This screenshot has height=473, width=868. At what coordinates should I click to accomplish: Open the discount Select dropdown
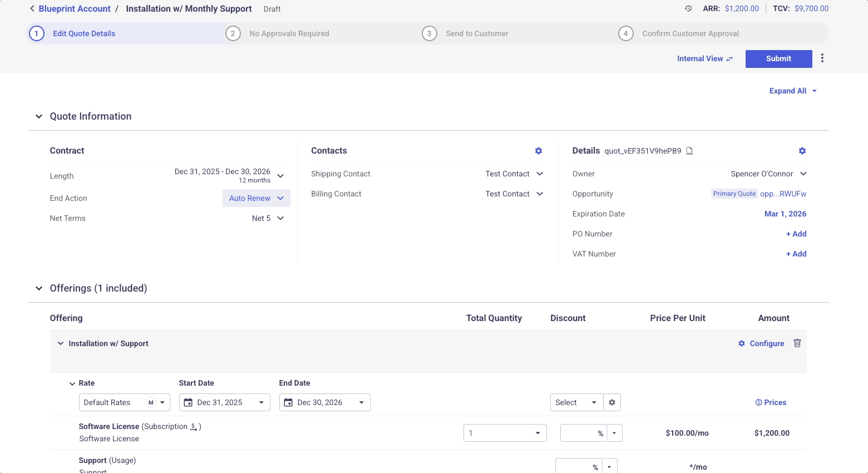[x=577, y=402]
